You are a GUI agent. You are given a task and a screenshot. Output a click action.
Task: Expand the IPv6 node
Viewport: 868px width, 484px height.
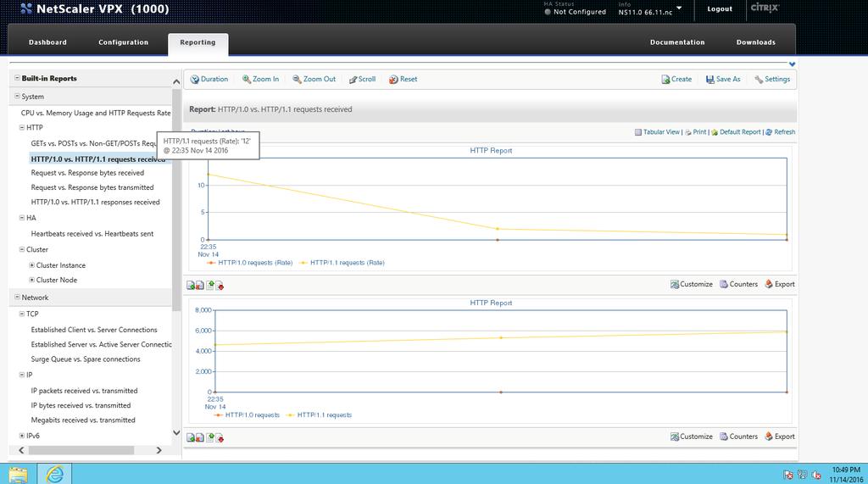22,436
